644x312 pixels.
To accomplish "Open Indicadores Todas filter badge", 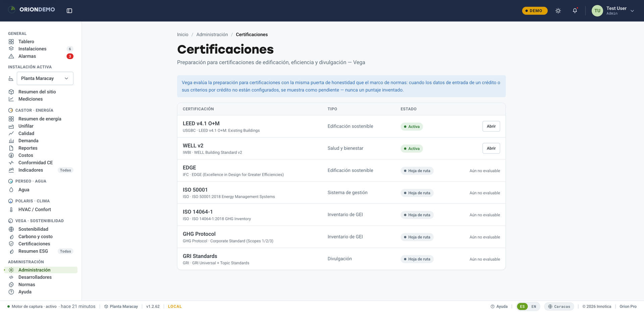I will point(65,170).
